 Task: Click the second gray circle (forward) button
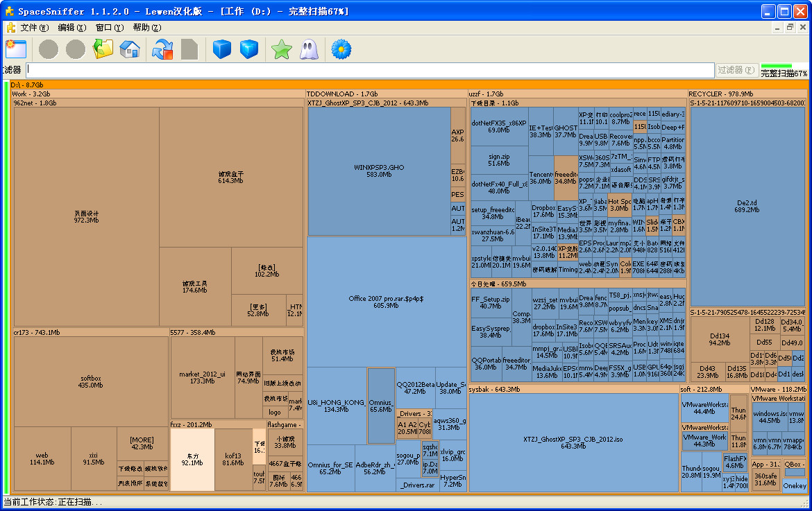pyautogui.click(x=76, y=50)
